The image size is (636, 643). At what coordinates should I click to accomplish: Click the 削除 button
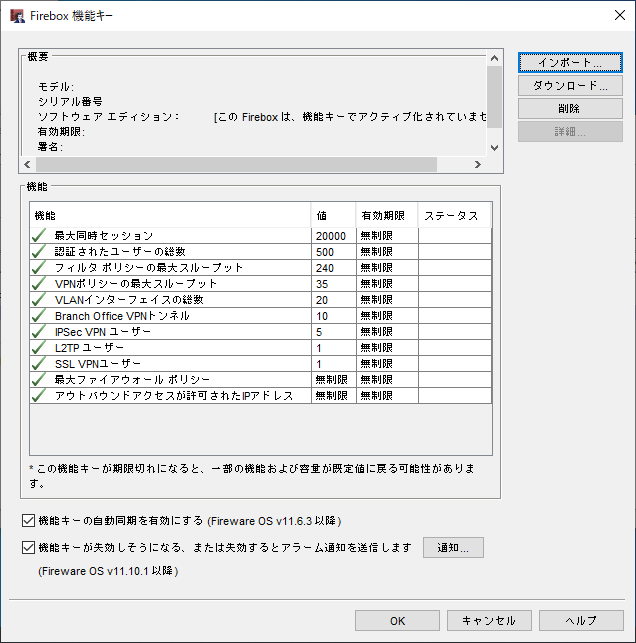570,108
